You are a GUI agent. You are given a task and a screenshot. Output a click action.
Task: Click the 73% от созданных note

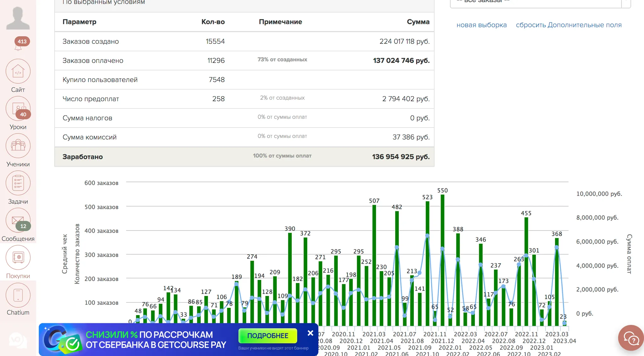[x=282, y=59]
